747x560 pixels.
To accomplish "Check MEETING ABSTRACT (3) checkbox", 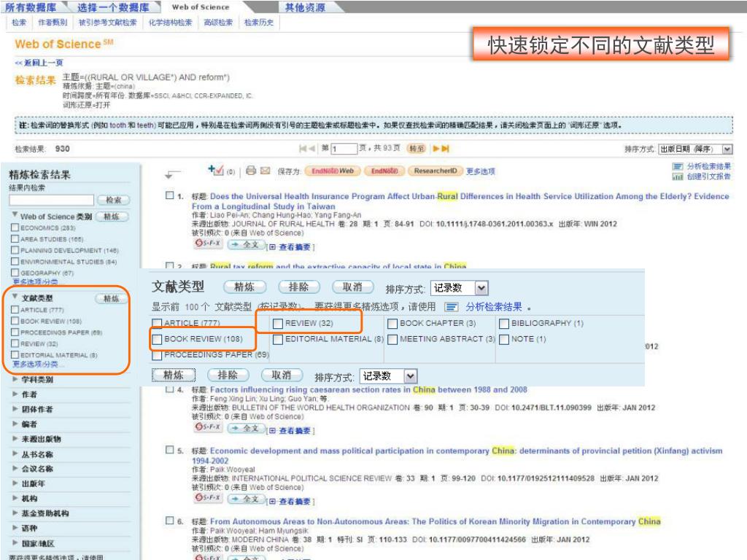I will pos(392,340).
